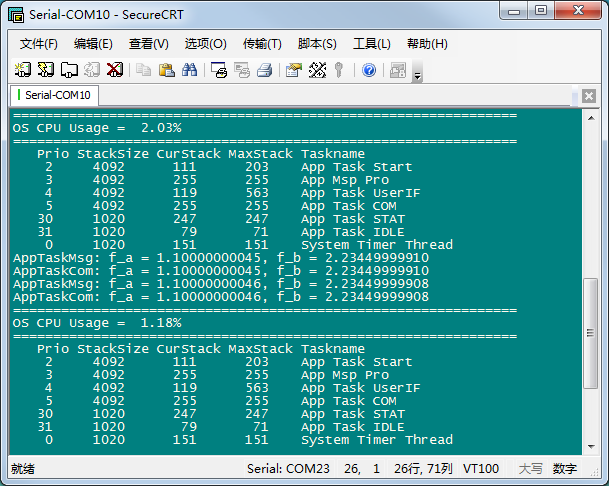Click the Copy toolbar icon
The width and height of the screenshot is (609, 486).
coord(143,70)
